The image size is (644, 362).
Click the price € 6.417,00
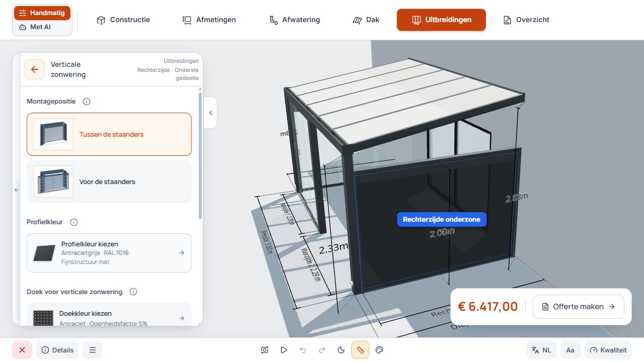pyautogui.click(x=488, y=307)
